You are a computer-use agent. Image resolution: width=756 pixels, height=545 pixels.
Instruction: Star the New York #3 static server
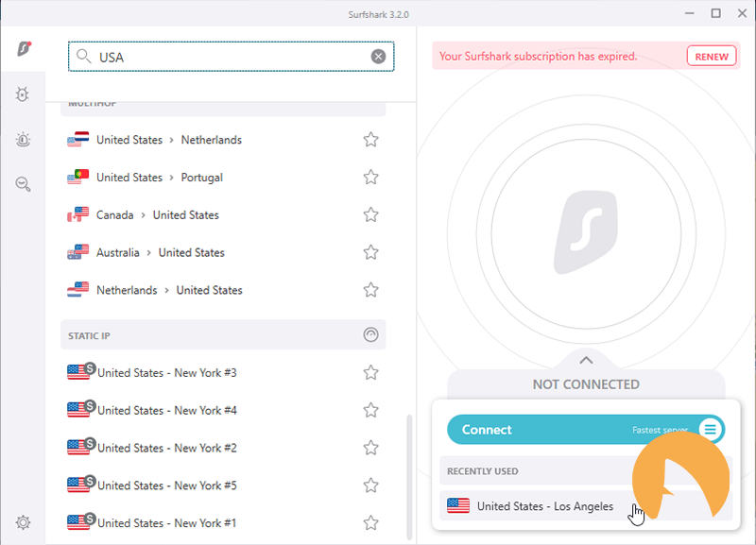[370, 372]
